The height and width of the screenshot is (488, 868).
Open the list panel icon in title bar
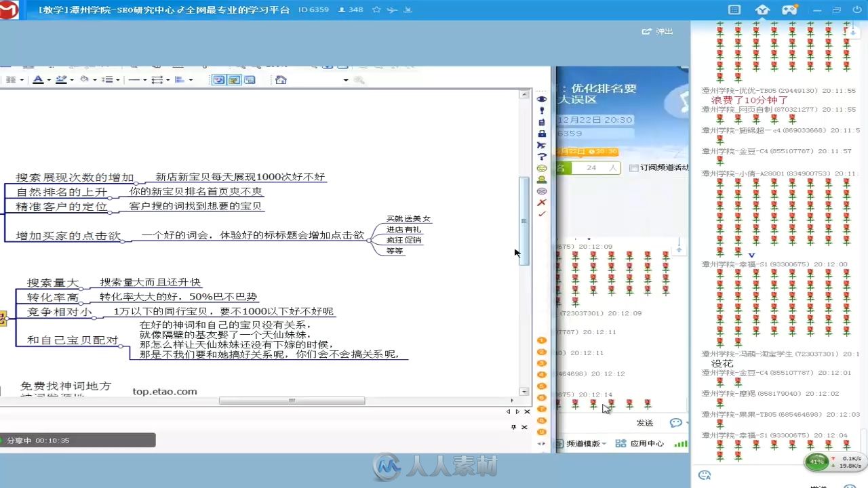734,9
